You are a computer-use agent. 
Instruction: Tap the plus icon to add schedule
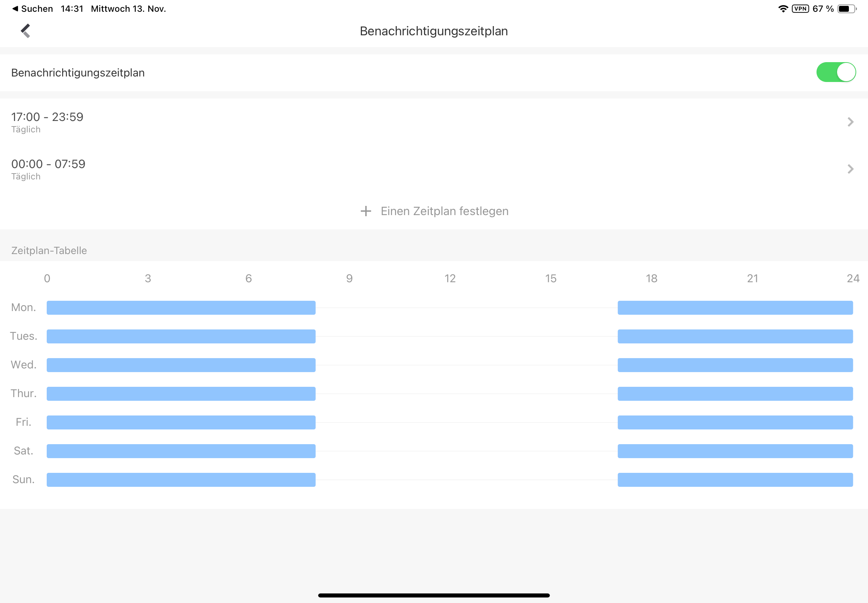tap(366, 211)
